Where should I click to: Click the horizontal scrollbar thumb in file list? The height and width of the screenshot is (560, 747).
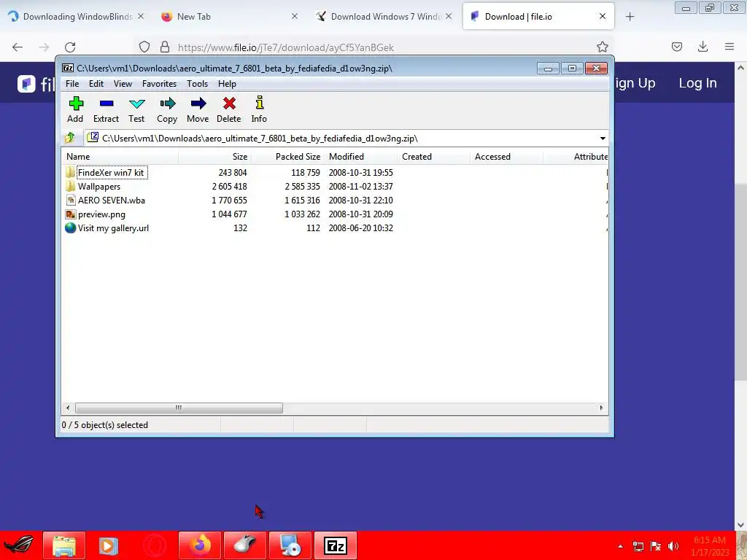click(x=179, y=408)
